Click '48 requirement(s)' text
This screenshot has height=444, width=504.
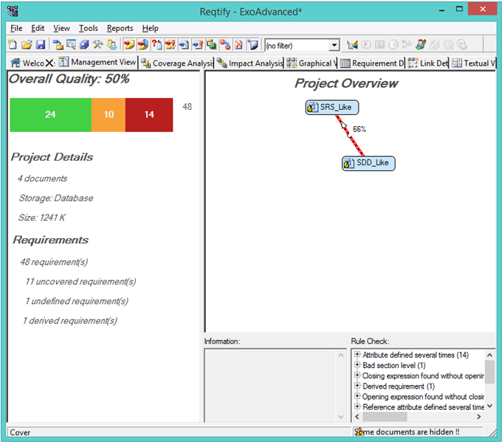coord(54,262)
